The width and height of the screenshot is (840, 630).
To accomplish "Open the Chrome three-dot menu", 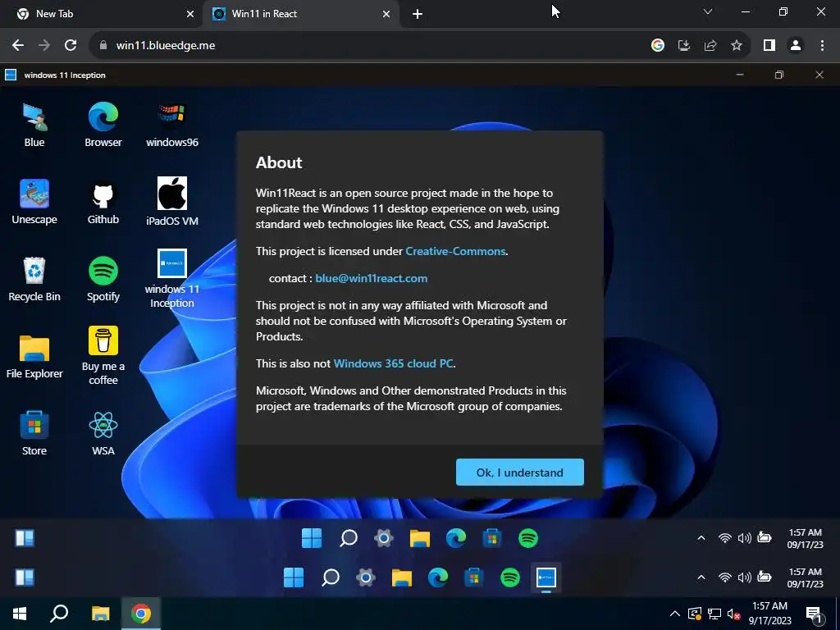I will 822,46.
